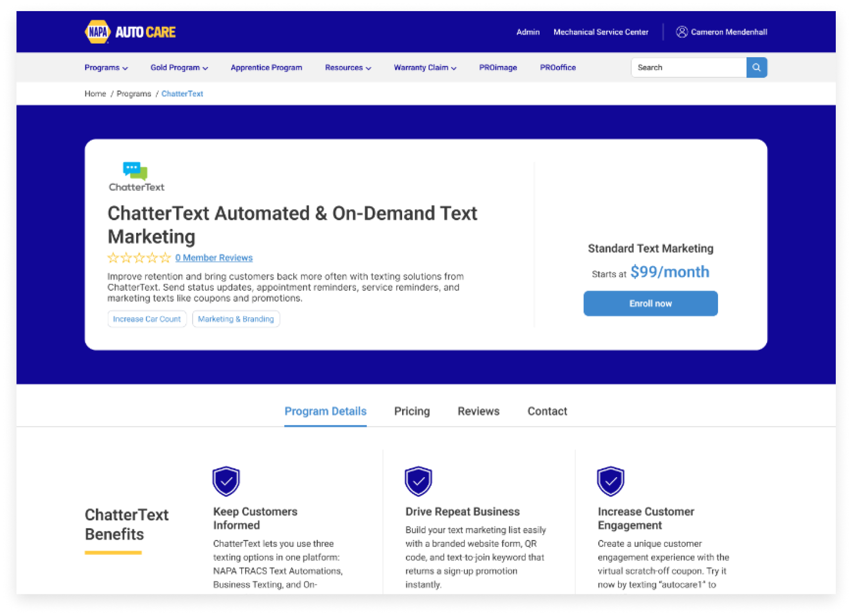The width and height of the screenshot is (852, 616).
Task: Click the Drive Repeat Business shield icon
Action: tap(418, 481)
